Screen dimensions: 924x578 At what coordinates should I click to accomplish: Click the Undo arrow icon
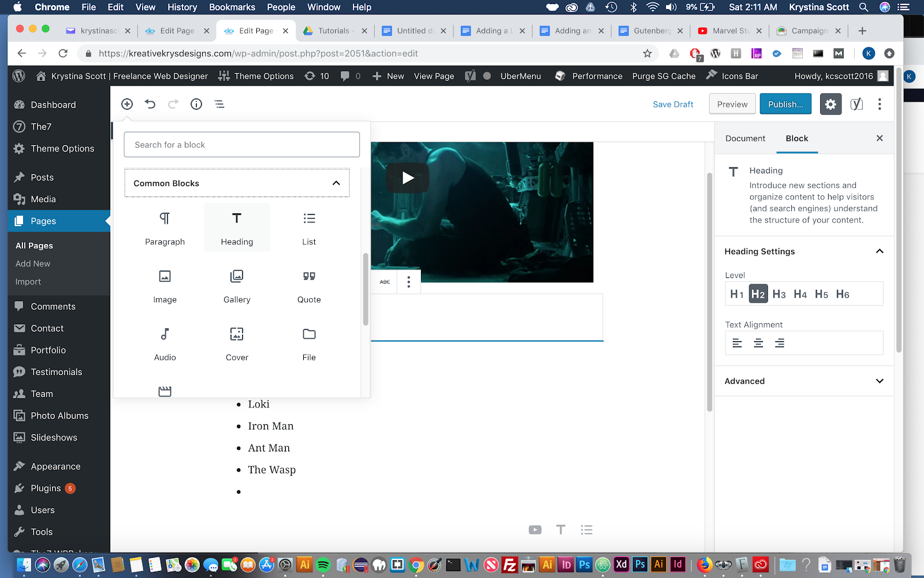150,104
